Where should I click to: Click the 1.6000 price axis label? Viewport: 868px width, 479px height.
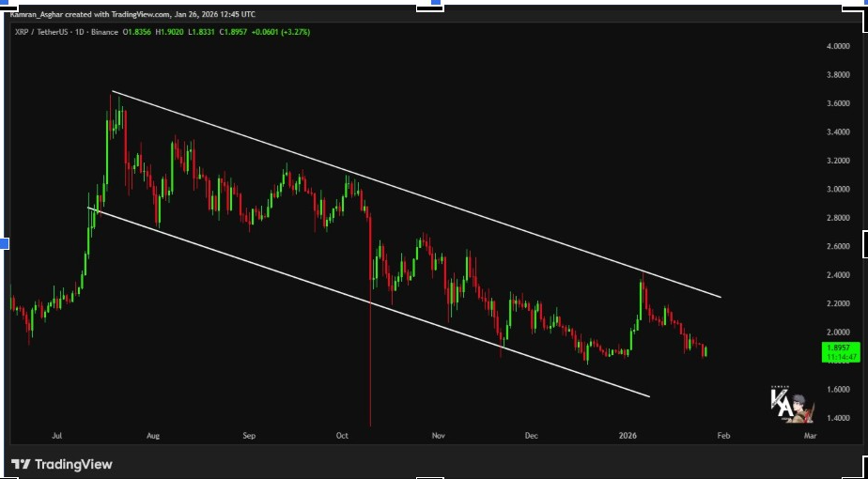point(838,389)
